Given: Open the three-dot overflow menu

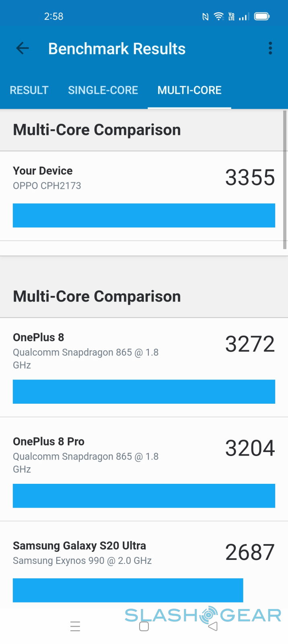Looking at the screenshot, I should coord(270,49).
